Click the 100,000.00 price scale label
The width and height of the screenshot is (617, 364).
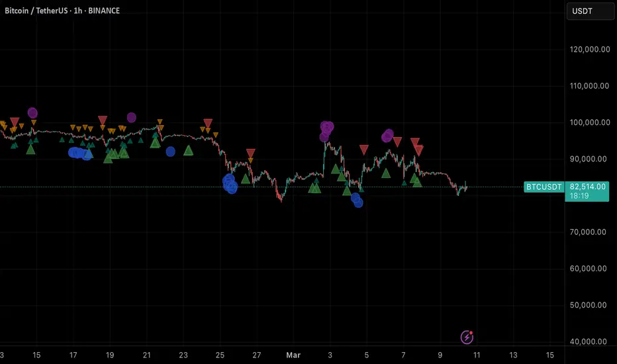(590, 122)
